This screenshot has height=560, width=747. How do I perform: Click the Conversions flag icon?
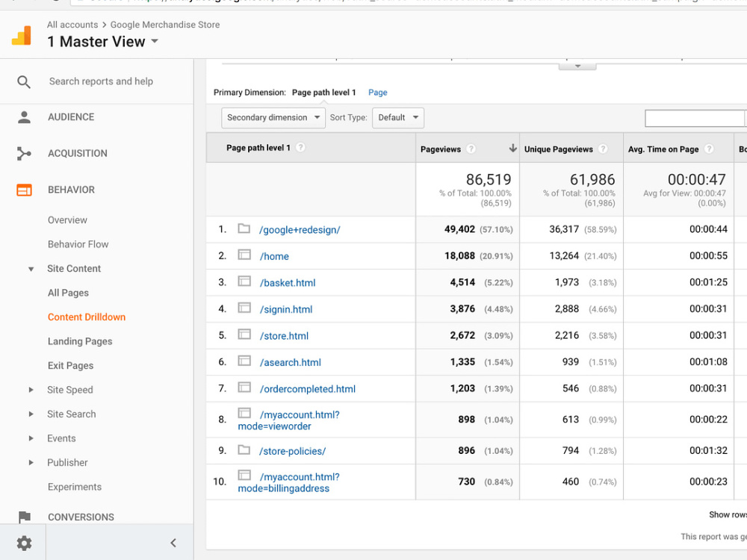coord(24,517)
